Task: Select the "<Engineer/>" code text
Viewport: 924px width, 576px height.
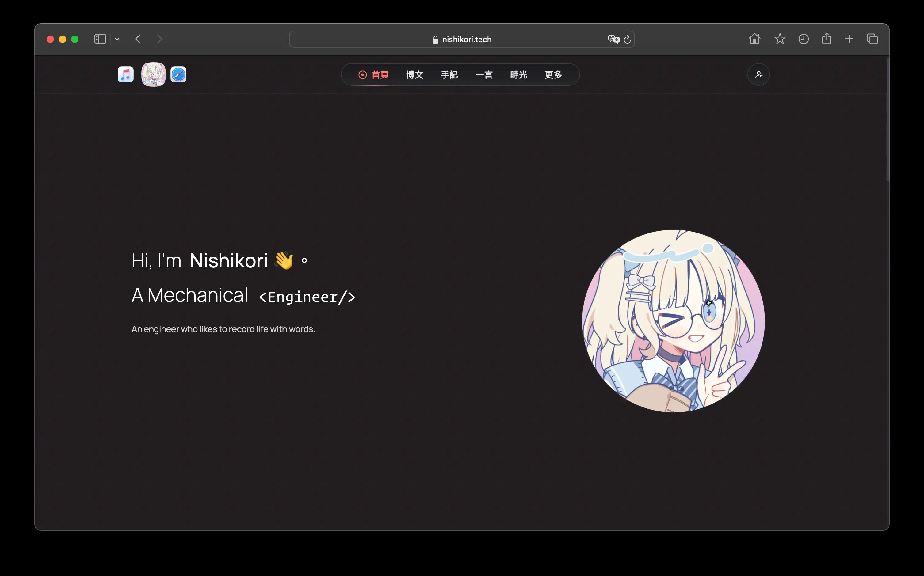Action: coord(307,297)
